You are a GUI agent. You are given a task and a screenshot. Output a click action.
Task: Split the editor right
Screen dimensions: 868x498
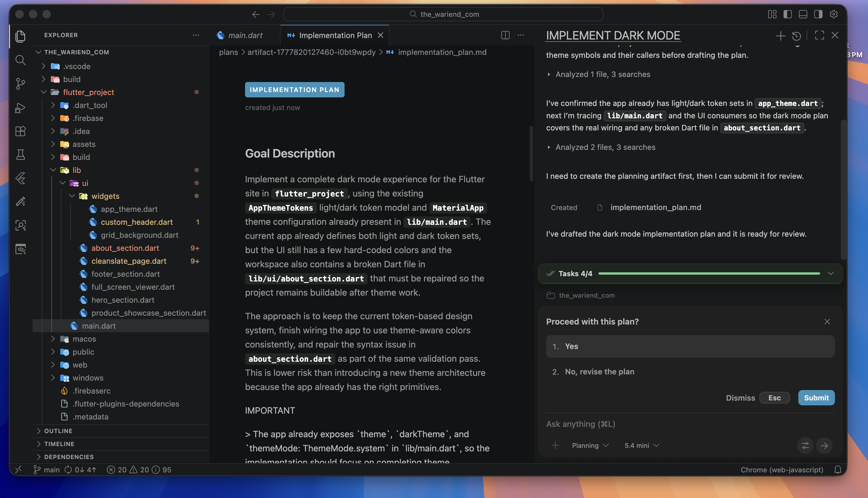coord(505,35)
